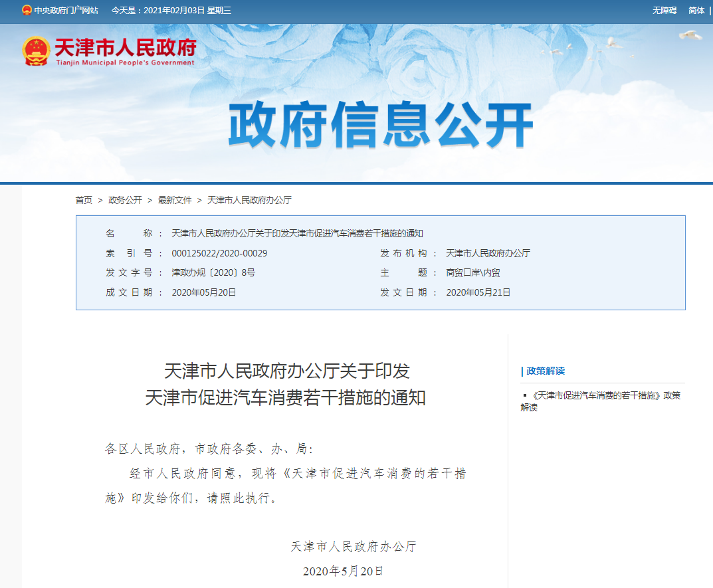Switch language to 简体
The height and width of the screenshot is (588, 713).
(696, 11)
